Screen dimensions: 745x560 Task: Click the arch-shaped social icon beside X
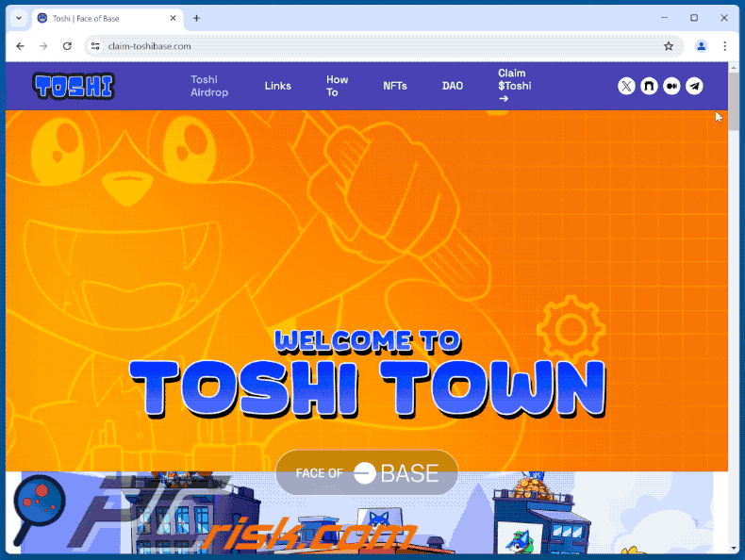click(x=649, y=86)
